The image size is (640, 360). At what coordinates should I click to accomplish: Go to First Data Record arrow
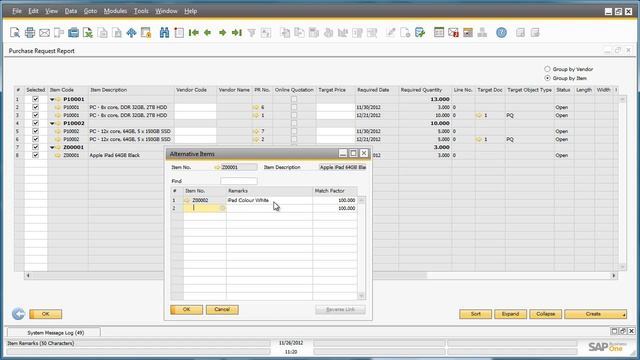pyautogui.click(x=193, y=33)
